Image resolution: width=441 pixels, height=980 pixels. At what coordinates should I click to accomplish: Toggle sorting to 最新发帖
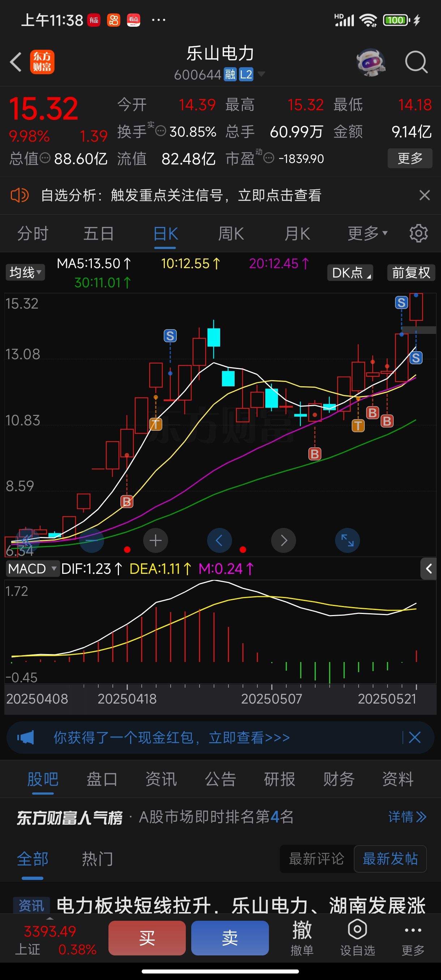point(390,859)
